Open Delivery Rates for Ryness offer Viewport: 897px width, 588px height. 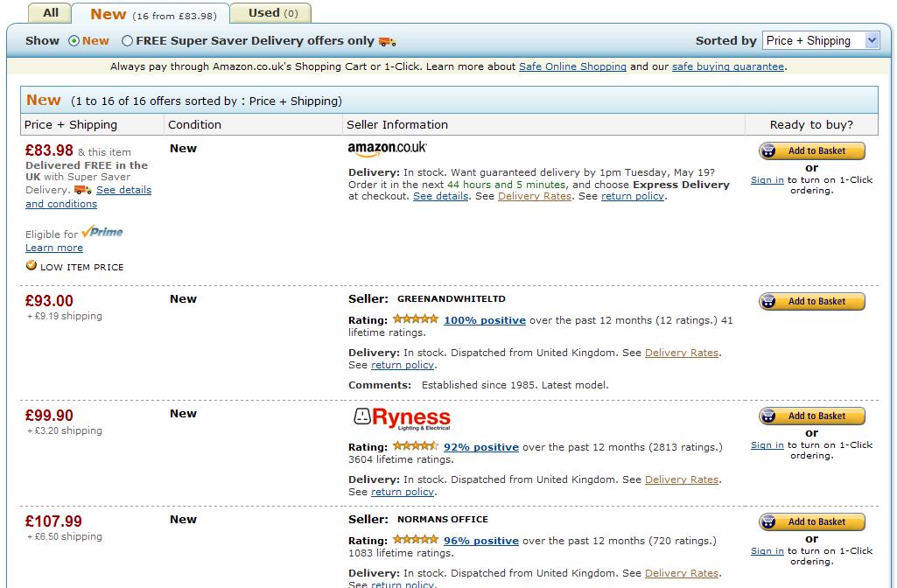[x=682, y=479]
